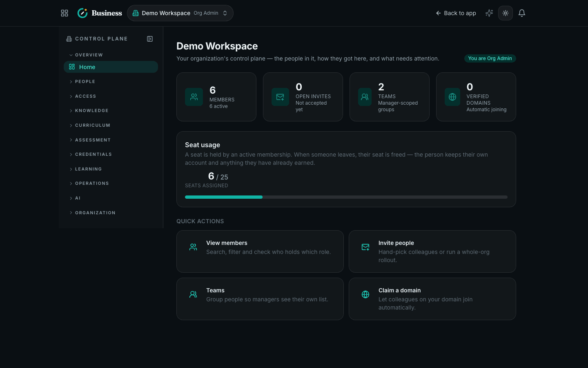Click the Open Invites envelope icon
Screen dimensions: 588x368
click(x=280, y=97)
